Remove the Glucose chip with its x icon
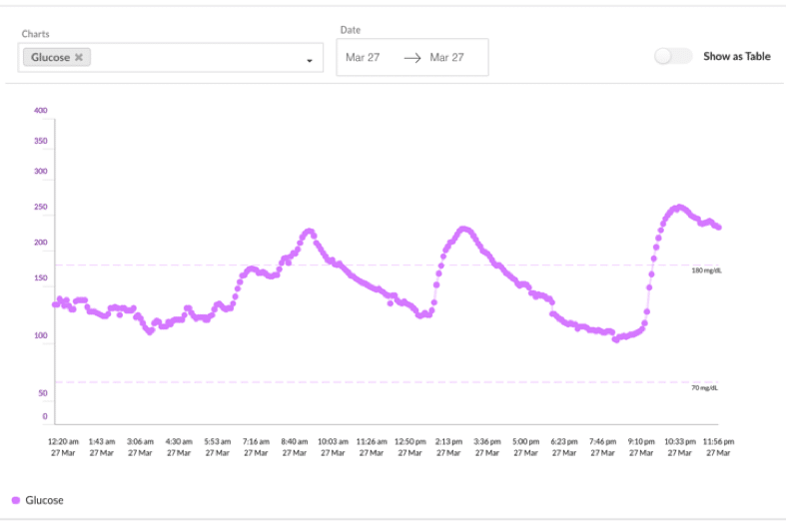786x532 pixels. click(x=79, y=57)
